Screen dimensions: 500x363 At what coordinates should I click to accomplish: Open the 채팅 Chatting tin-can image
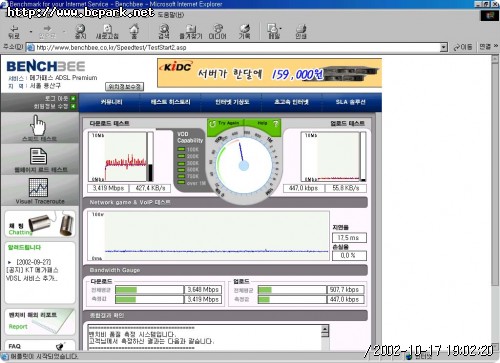tap(51, 224)
